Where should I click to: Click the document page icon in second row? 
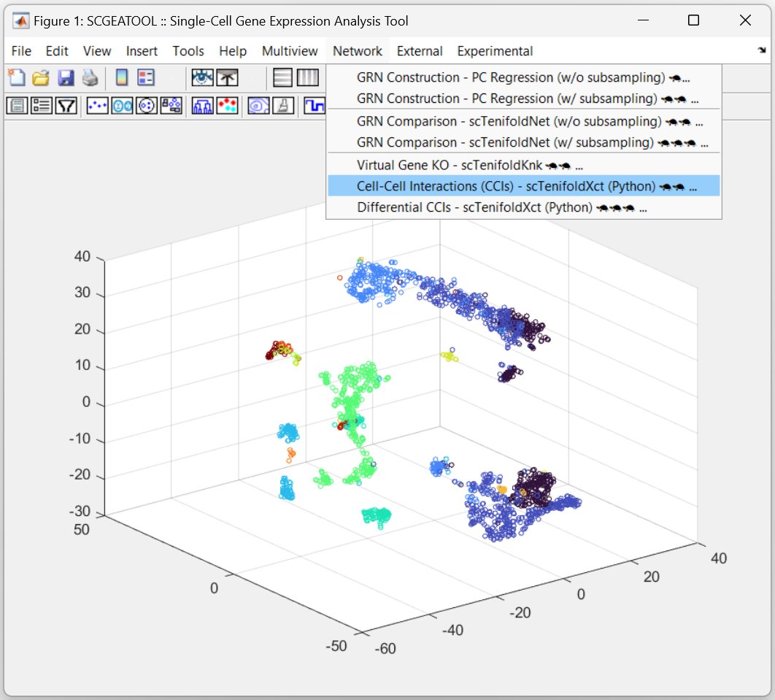(17, 106)
